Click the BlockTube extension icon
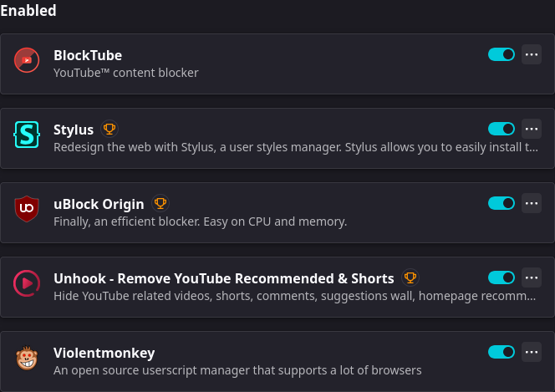The height and width of the screenshot is (392, 555). tap(27, 60)
